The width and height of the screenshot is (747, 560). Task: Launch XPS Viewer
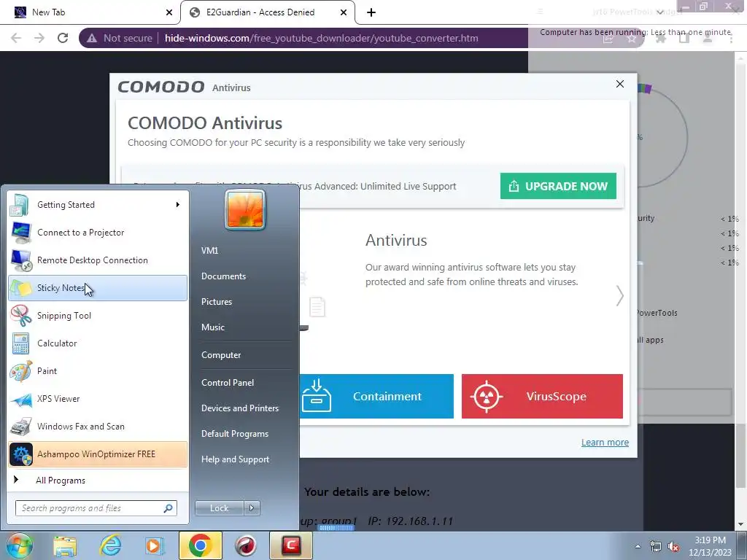coord(98,399)
